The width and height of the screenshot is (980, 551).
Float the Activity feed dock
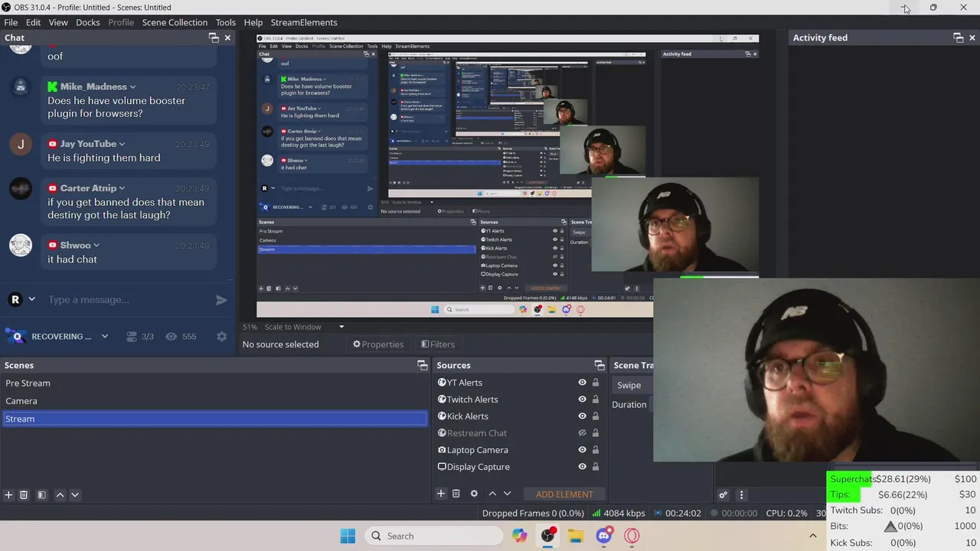click(x=959, y=37)
